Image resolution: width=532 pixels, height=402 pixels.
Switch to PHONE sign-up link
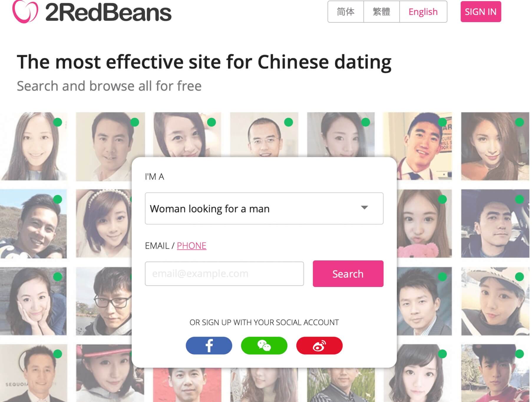[x=191, y=246]
